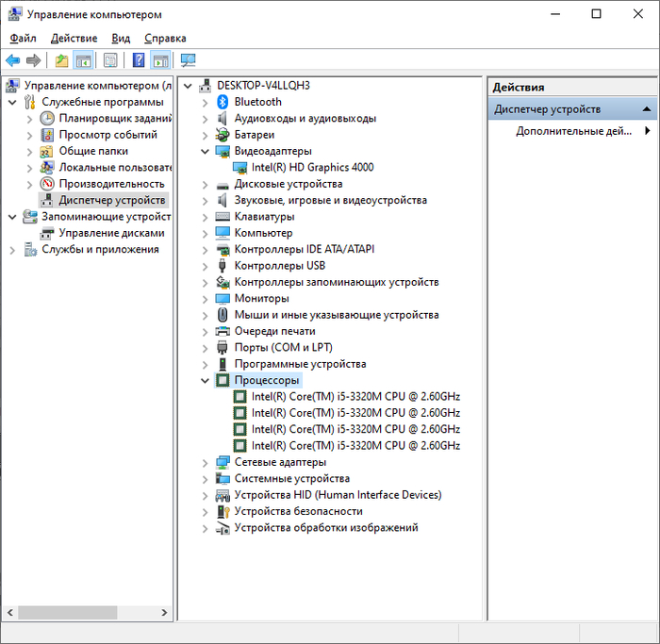The height and width of the screenshot is (644, 660).
Task: Select the Bluetooth device category icon
Action: coord(223,102)
